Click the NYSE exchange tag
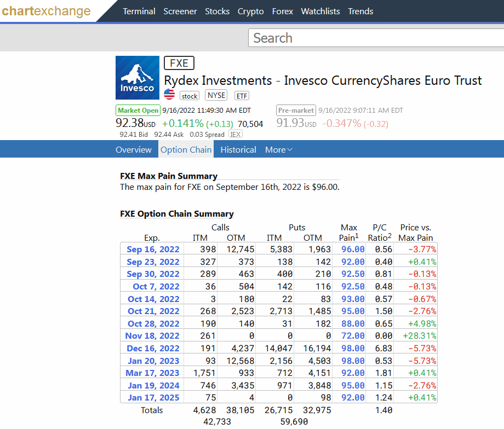The height and width of the screenshot is (429, 504). [216, 95]
